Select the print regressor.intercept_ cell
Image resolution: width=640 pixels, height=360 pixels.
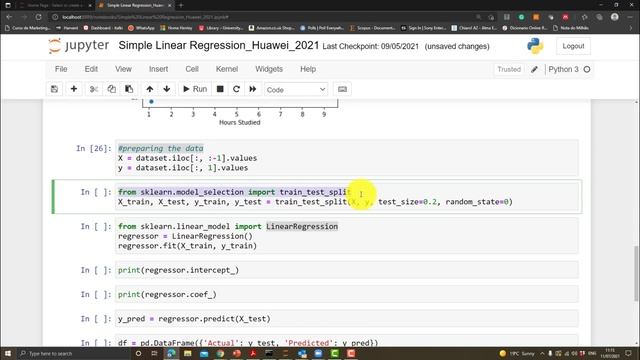(347, 270)
